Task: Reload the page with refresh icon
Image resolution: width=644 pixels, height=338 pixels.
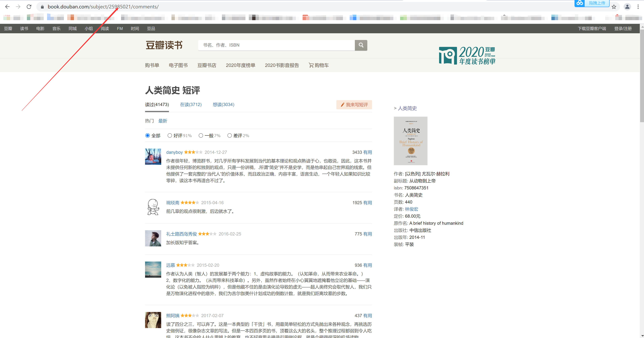Action: tap(29, 7)
